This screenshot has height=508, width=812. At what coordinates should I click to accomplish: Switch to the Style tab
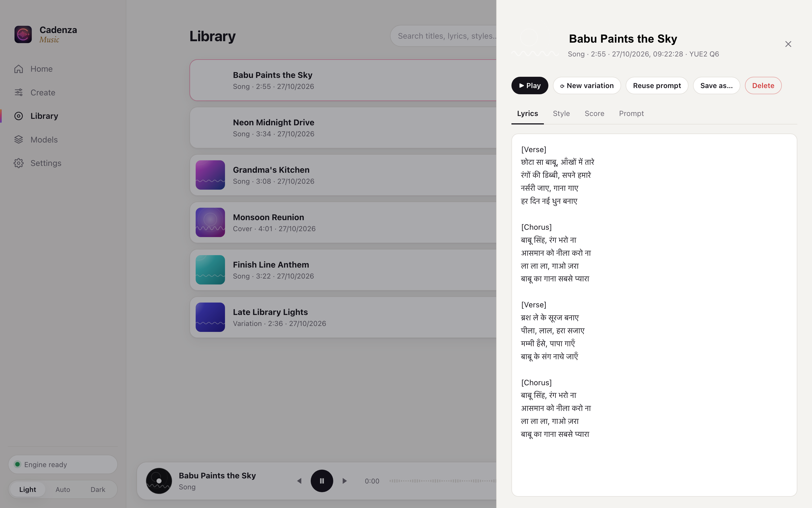(x=561, y=113)
